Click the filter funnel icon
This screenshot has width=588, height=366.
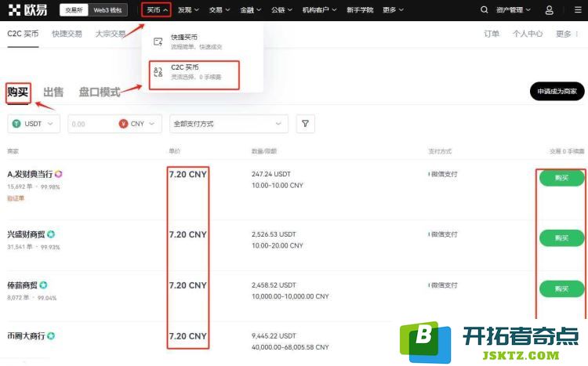pos(305,124)
